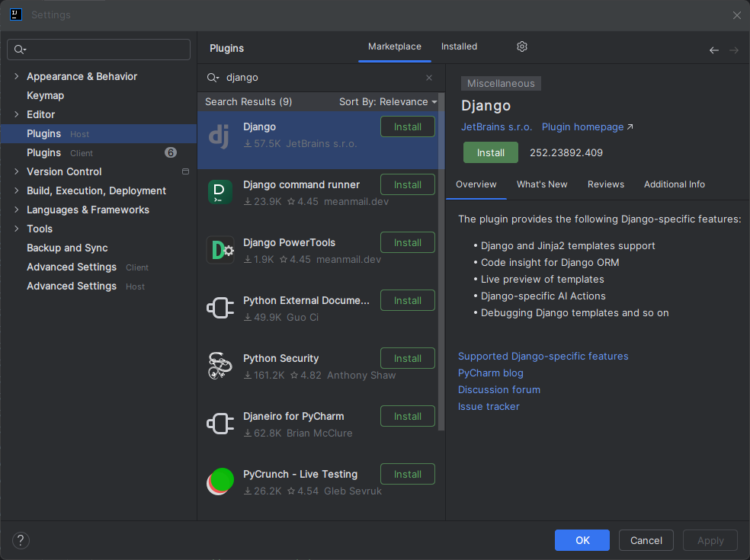Image resolution: width=750 pixels, height=560 pixels.
Task: Click the Djaneiro for PyCharm plug icon
Action: 220,424
